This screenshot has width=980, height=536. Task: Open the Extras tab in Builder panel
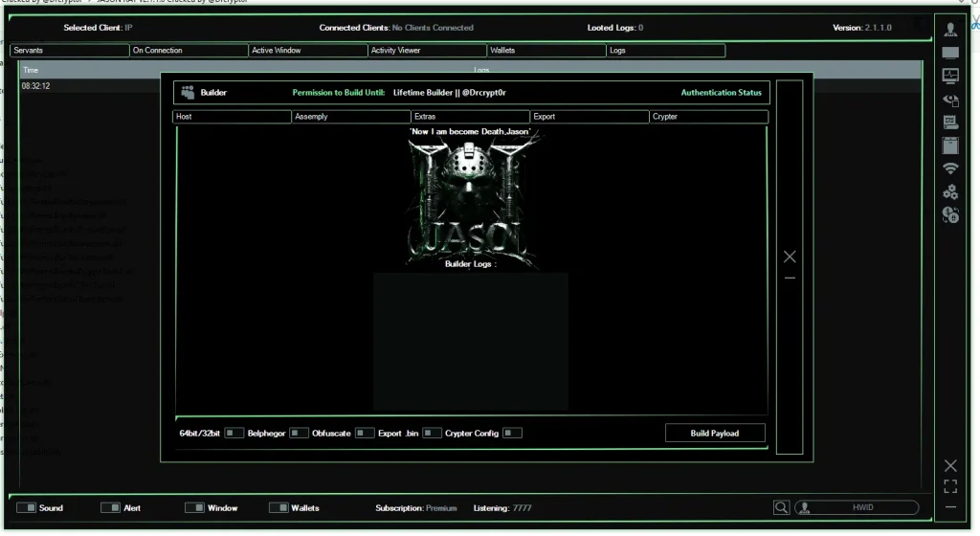click(470, 117)
